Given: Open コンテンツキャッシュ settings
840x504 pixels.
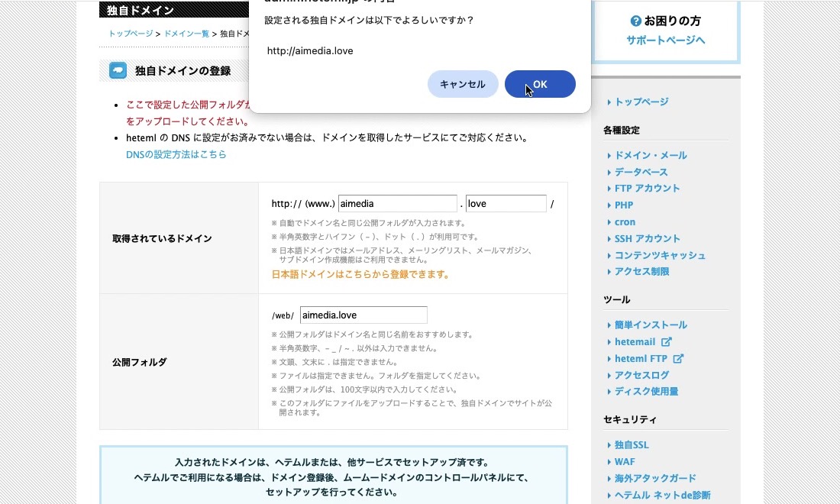Looking at the screenshot, I should (660, 255).
